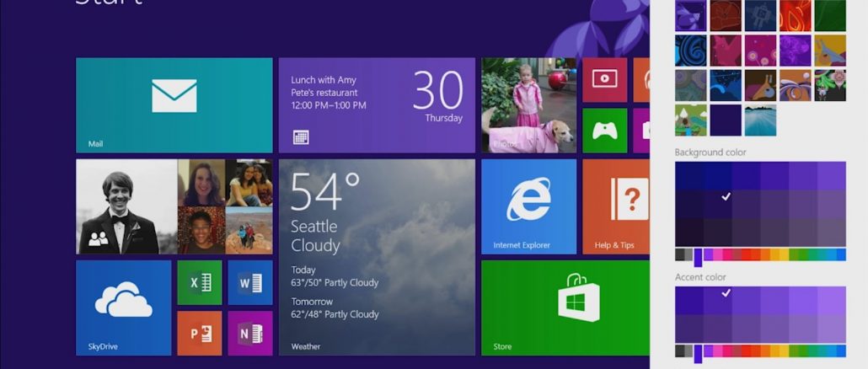Open the Calendar tile showing Lunch with Amy

coord(377,105)
